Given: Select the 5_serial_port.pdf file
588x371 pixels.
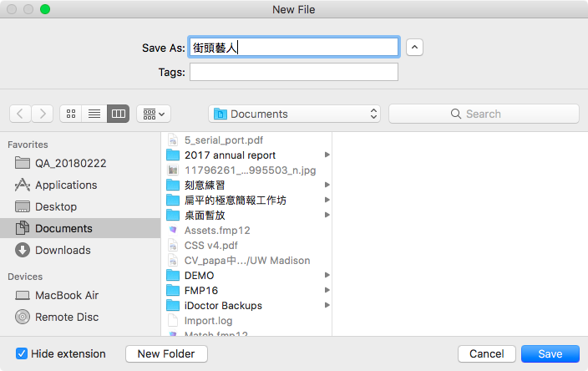Looking at the screenshot, I should 248,140.
